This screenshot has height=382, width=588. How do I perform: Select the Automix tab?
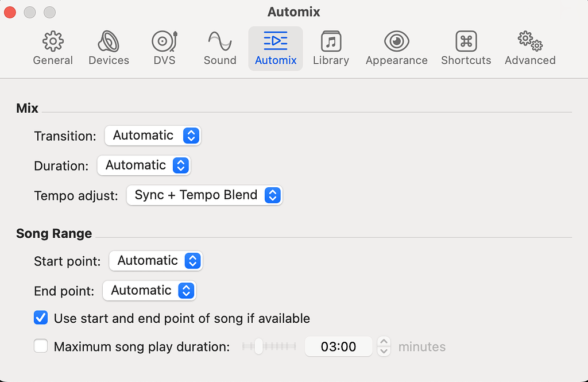[x=275, y=47]
